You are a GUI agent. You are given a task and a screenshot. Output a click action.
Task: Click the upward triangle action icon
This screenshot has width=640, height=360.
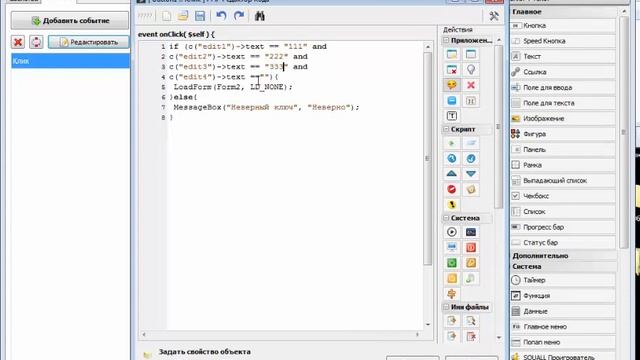(x=452, y=174)
